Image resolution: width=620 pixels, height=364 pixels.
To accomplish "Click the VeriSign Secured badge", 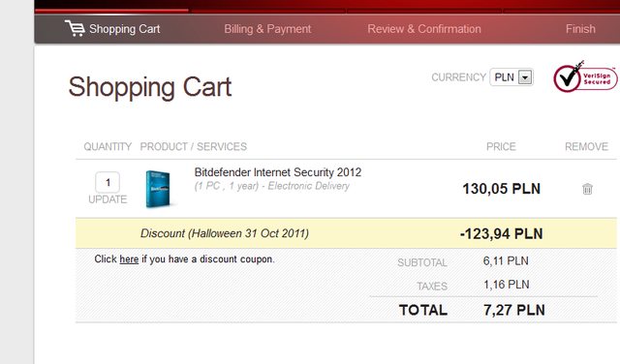I will point(585,77).
